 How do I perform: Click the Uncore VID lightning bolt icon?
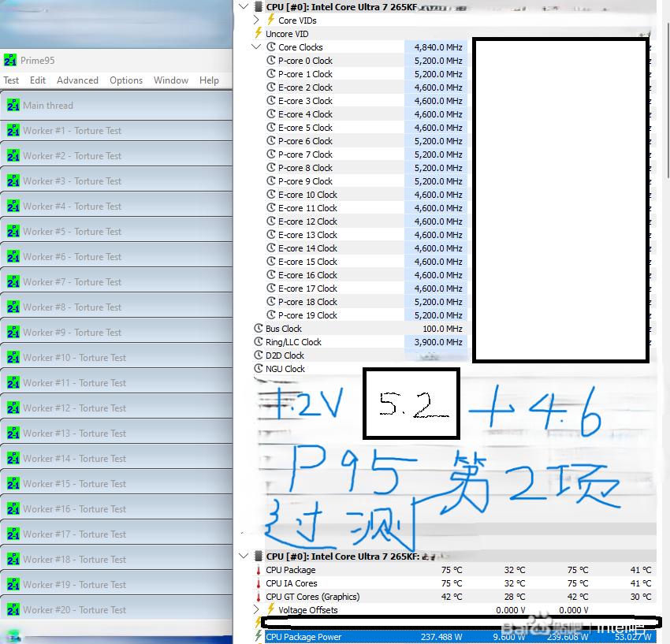(x=258, y=33)
